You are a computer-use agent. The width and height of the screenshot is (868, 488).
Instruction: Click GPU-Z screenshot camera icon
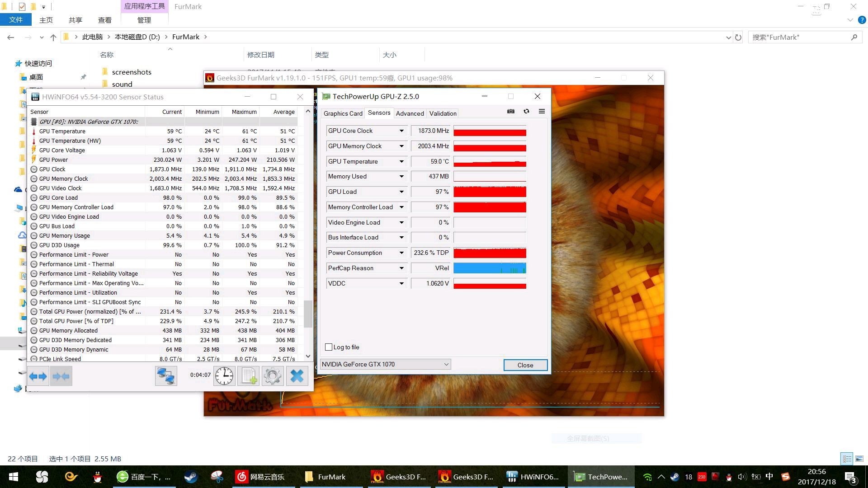[511, 111]
